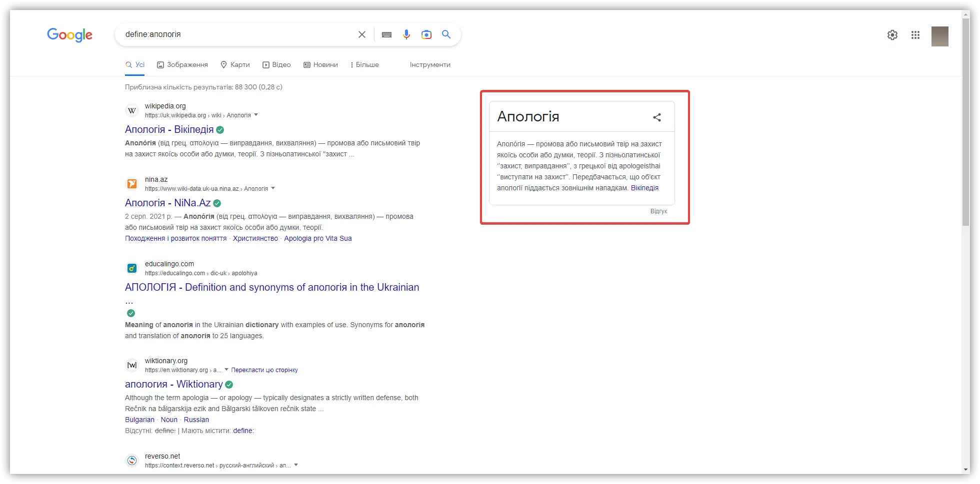Switch to the Карти tab
Screen dimensions: 980x484
pos(235,65)
